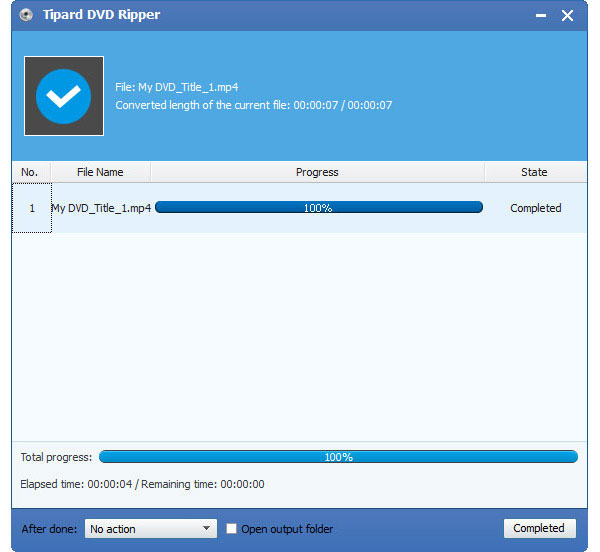Click the Elapsed time status text

pyautogui.click(x=140, y=484)
